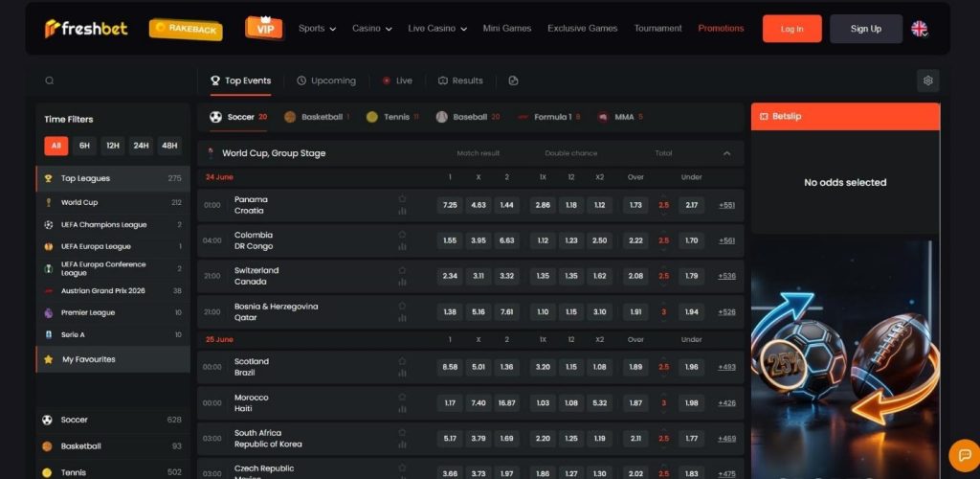Viewport: 980px width, 479px height.
Task: Open World Cup in Top Leagues
Action: coord(113,202)
